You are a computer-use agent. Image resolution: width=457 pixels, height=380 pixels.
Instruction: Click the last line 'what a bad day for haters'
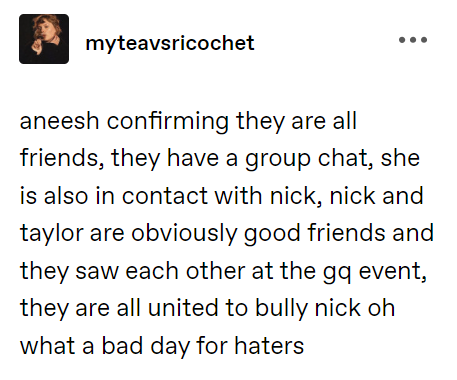tap(162, 346)
